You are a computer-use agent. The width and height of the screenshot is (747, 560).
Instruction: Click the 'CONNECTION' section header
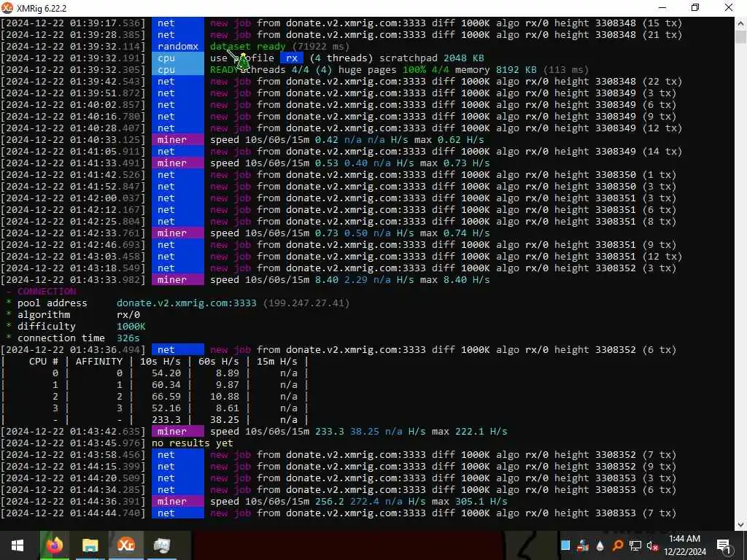[x=47, y=292]
